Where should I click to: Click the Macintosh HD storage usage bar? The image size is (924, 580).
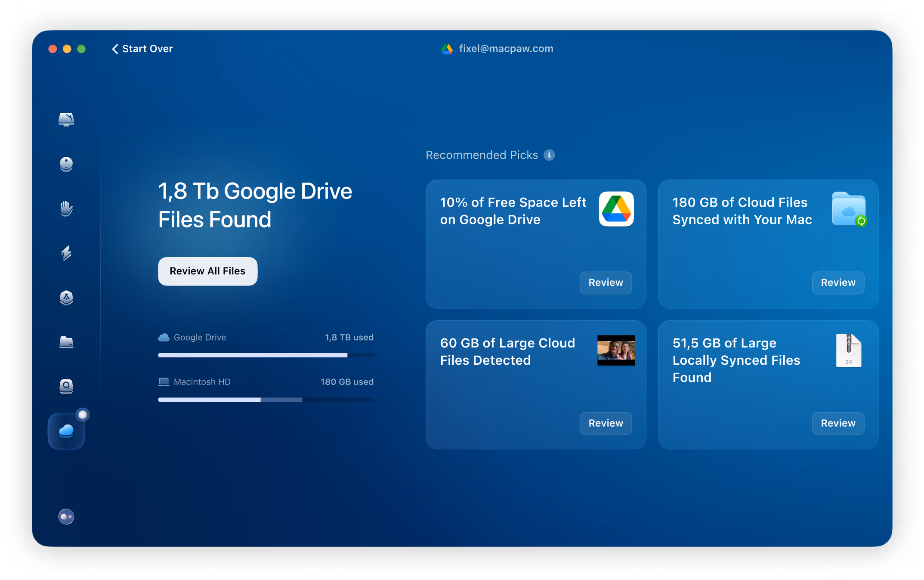[266, 400]
